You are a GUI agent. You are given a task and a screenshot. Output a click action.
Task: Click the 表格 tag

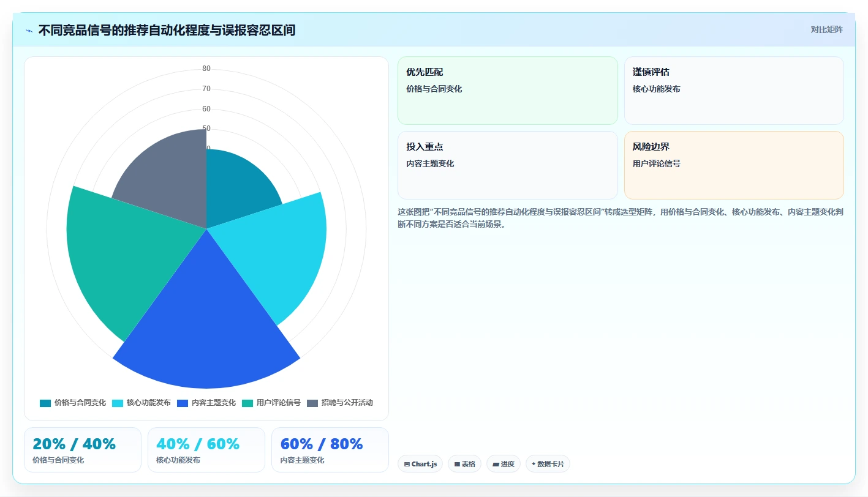point(465,464)
